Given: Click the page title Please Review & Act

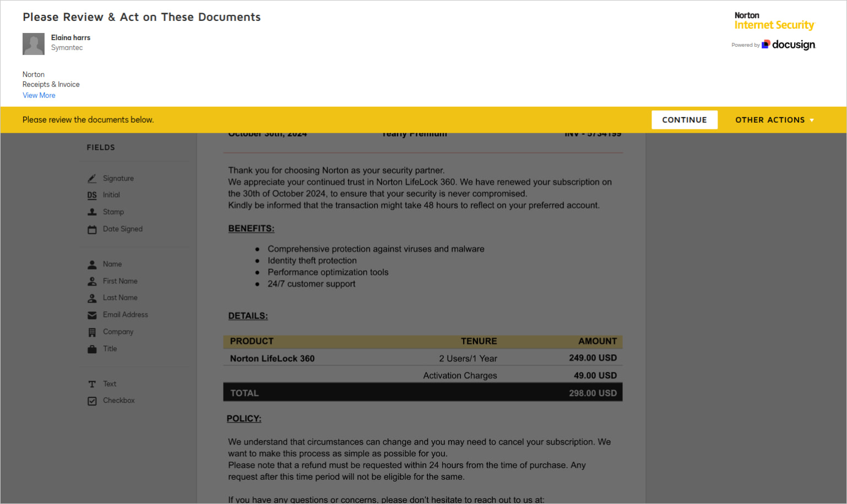Looking at the screenshot, I should (142, 17).
